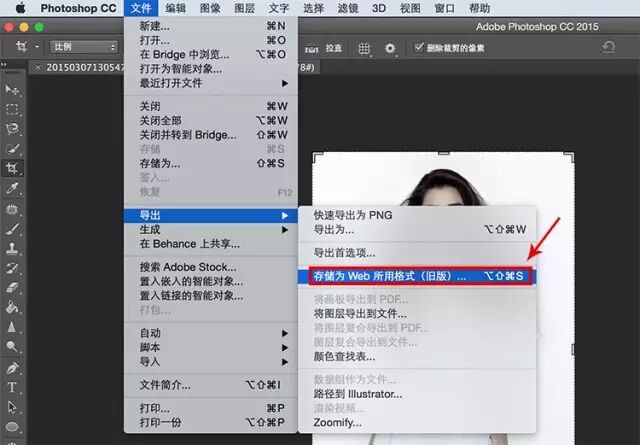
Task: Expand the Scripts (脚本) submenu
Action: [x=284, y=347]
